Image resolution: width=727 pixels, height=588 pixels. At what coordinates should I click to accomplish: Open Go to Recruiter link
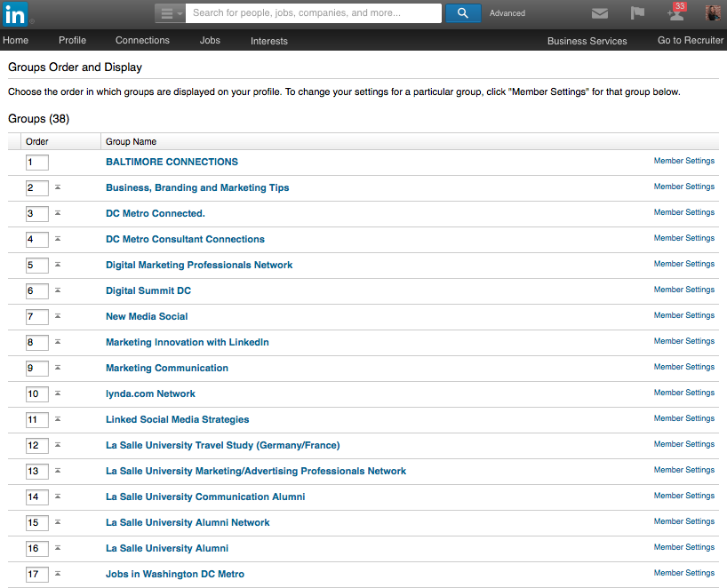[x=690, y=40]
